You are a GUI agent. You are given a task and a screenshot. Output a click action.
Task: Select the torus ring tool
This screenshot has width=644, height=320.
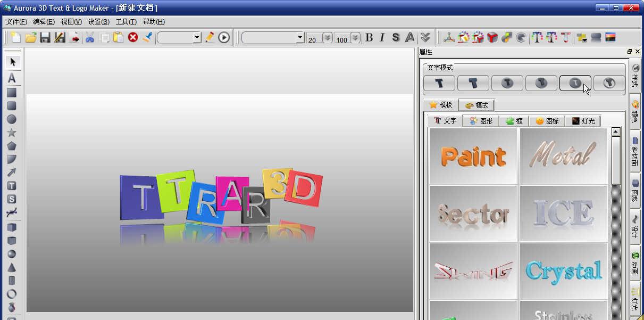pos(11,294)
